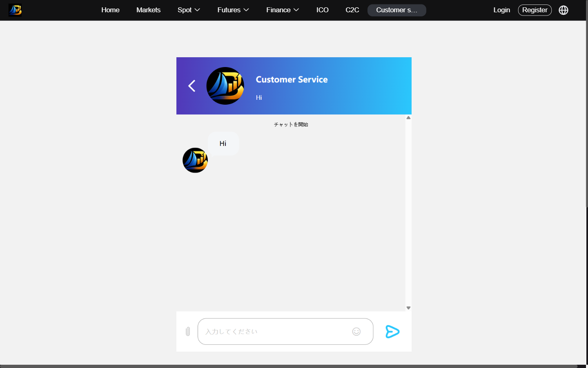This screenshot has width=588, height=368.
Task: Attach a file with the paperclip icon
Action: 188,332
